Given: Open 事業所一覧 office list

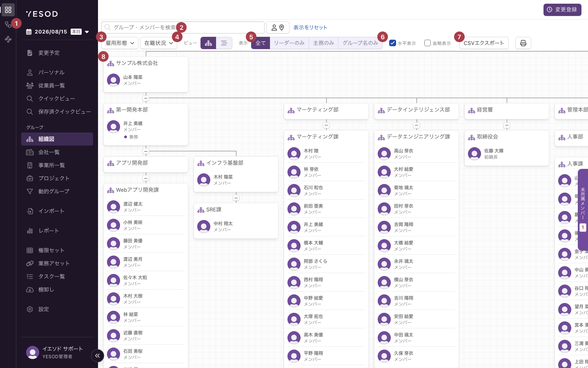Looking at the screenshot, I should pos(57,165).
